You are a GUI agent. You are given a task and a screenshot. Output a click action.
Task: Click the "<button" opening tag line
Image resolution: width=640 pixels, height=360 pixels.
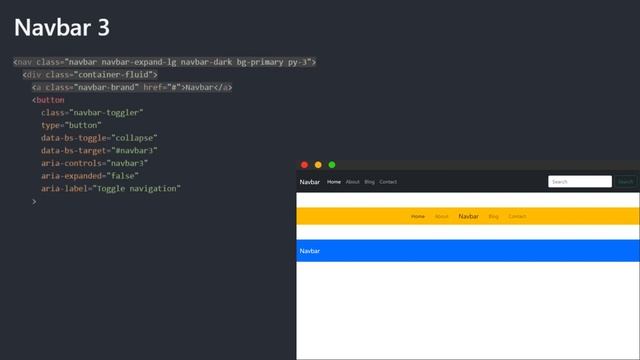click(48, 100)
